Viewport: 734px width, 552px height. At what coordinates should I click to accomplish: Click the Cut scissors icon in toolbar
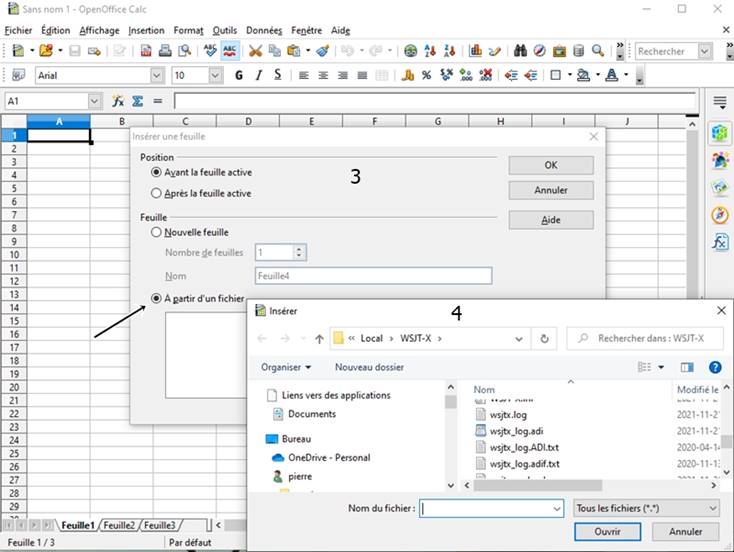pos(255,51)
